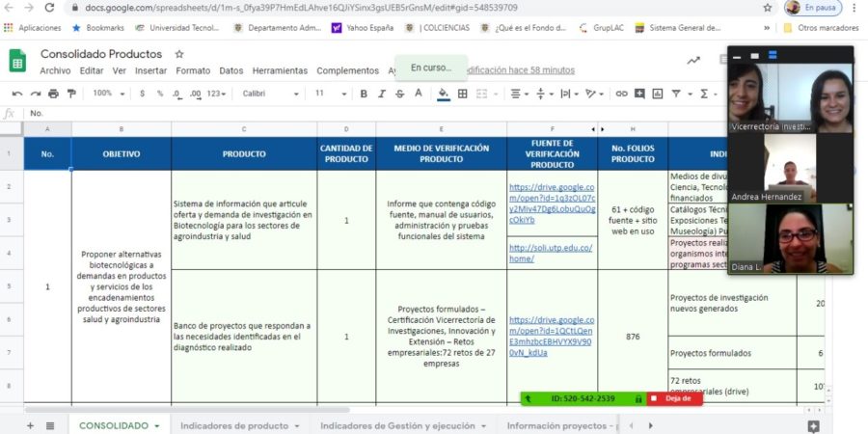Screen dimensions: 868x434
Task: Star the Consolidado Productos document
Action: (x=179, y=54)
